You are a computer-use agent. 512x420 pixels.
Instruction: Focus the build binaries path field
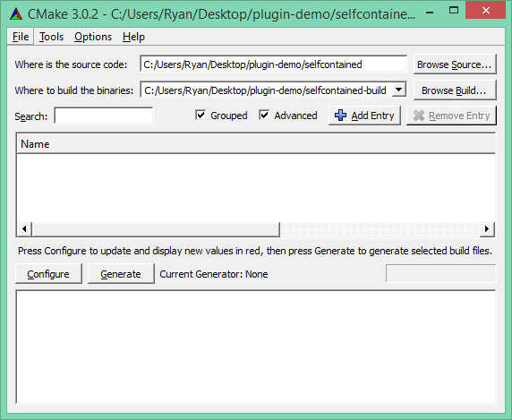pyautogui.click(x=266, y=90)
